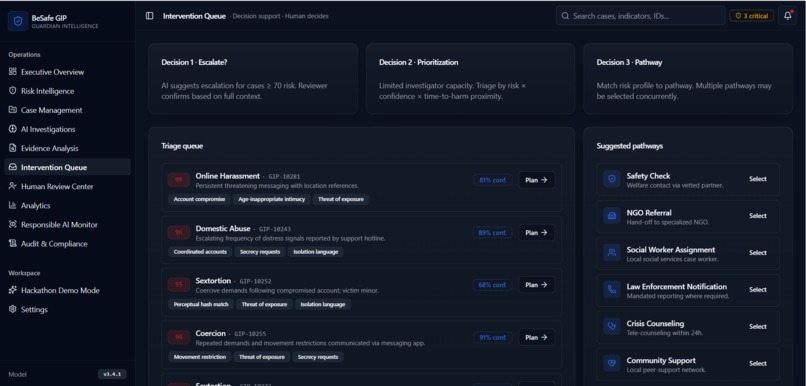This screenshot has height=386, width=806.
Task: Click the 68% conf. badge
Action: (492, 285)
